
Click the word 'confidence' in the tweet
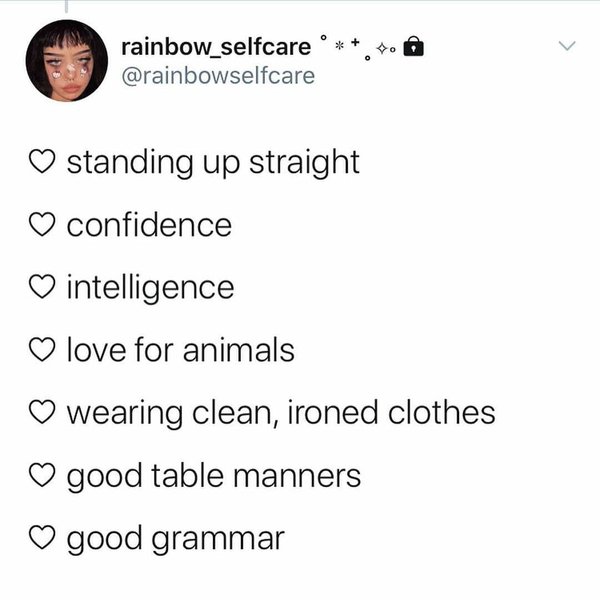click(149, 225)
